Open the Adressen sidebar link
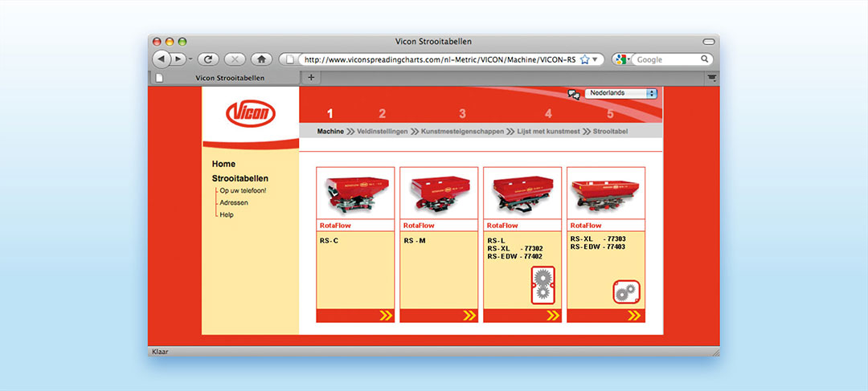Viewport: 868px width, 391px height. pos(234,203)
